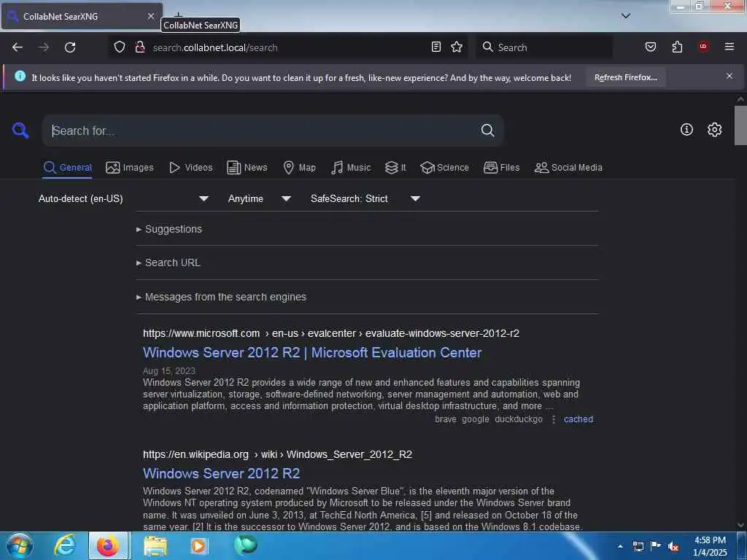Open the Anytime time range dropdown
This screenshot has height=560, width=747.
(259, 198)
